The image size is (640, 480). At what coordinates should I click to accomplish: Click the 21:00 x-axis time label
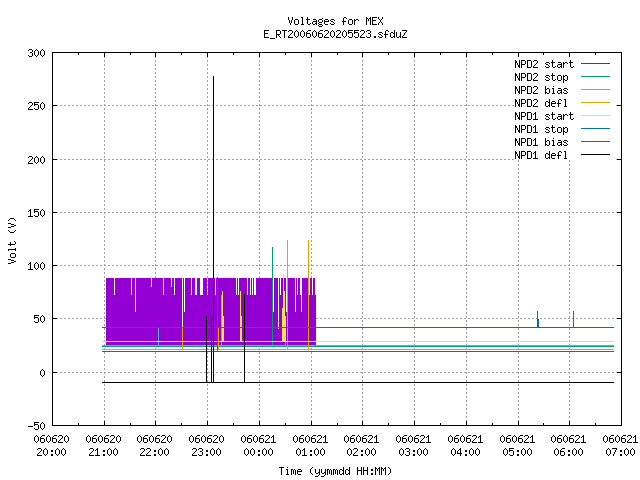pyautogui.click(x=103, y=452)
